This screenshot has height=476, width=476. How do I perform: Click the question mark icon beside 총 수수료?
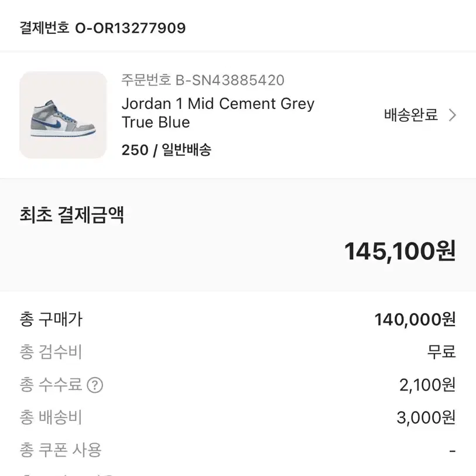(x=95, y=385)
